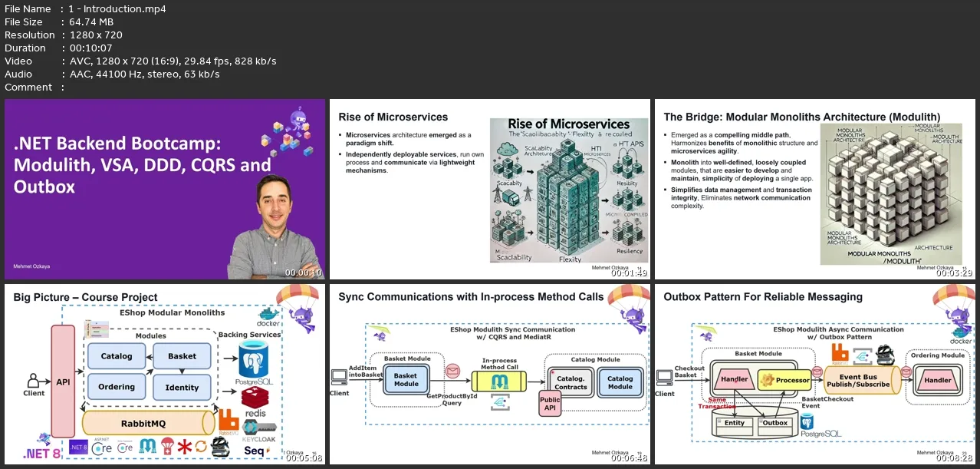Viewport: 980px width, 469px height.
Task: Open the Rise of Microservices slide thumbnail
Action: (x=490, y=189)
